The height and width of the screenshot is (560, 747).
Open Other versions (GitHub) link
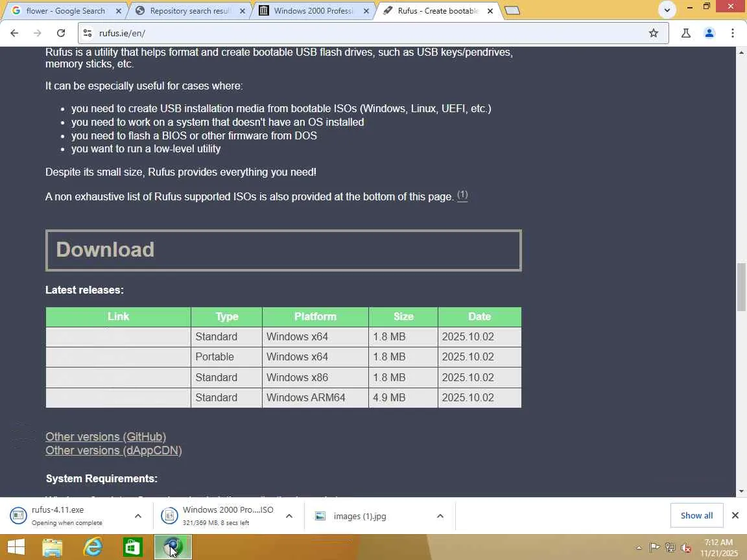[x=106, y=437]
